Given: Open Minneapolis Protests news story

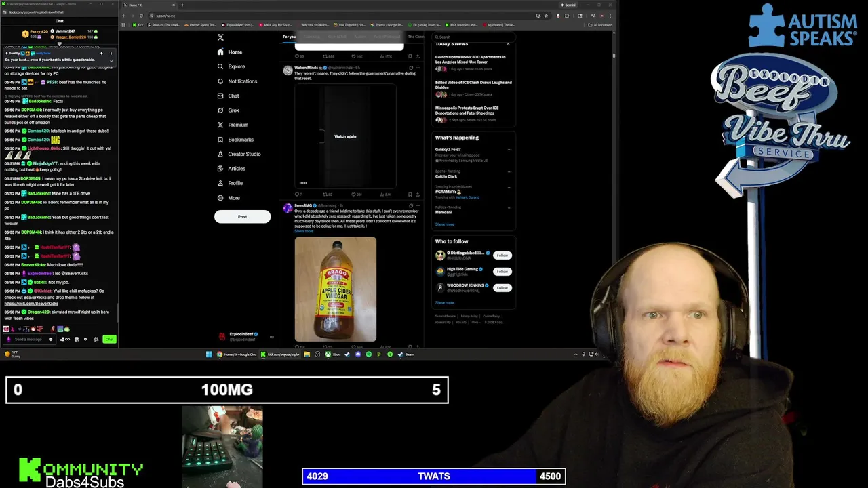Looking at the screenshot, I should coord(473,113).
